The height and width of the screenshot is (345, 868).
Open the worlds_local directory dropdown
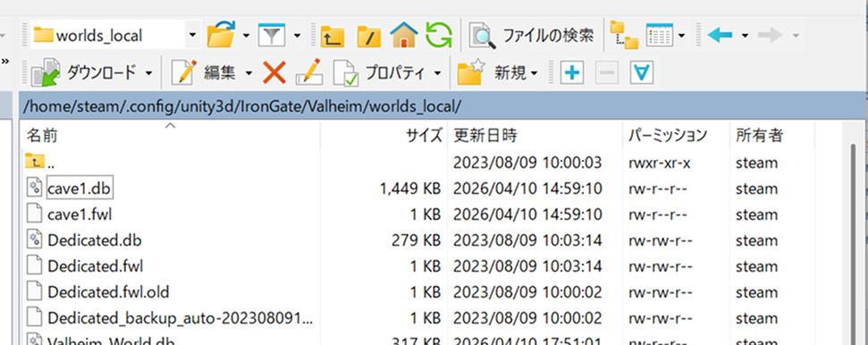tap(192, 36)
